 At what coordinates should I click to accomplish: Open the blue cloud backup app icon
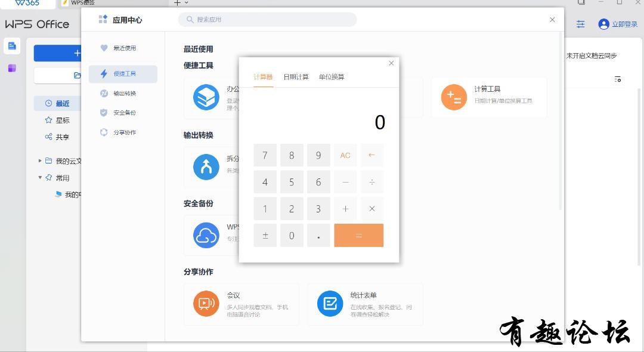click(x=206, y=235)
